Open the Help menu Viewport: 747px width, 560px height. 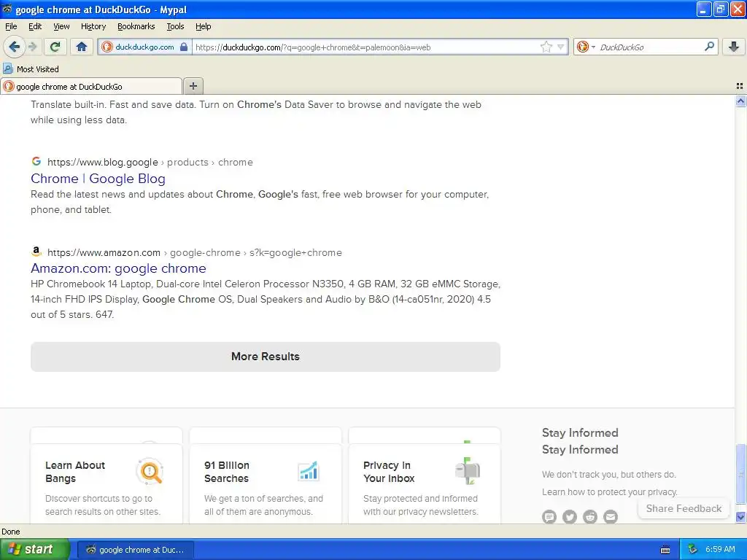[203, 26]
